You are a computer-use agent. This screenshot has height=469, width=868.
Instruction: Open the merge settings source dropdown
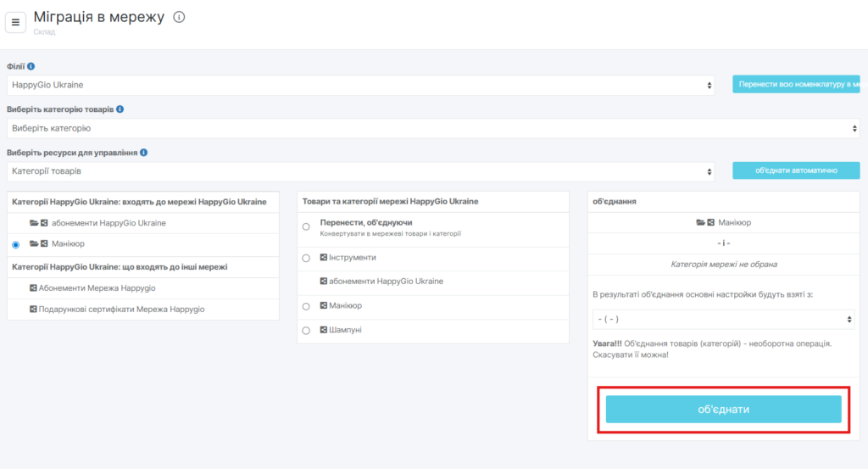point(723,319)
